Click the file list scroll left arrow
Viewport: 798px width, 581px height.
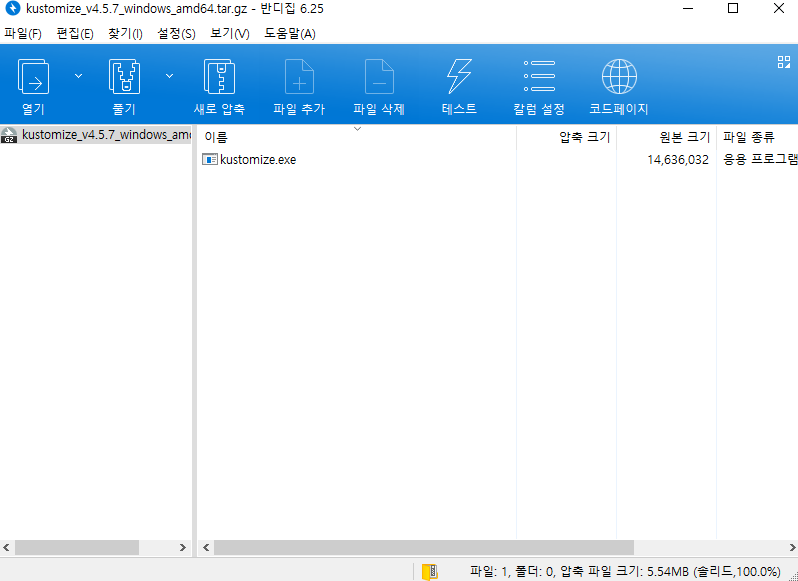pos(206,548)
